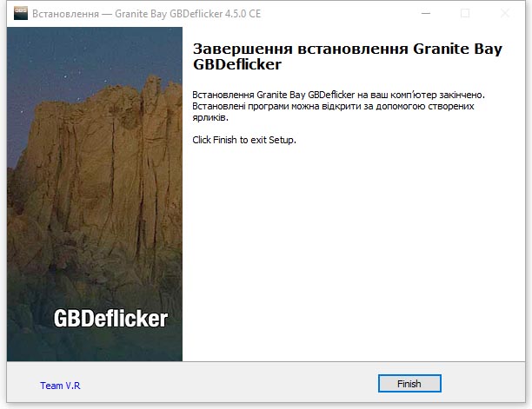This screenshot has height=409, width=532.
Task: Click the title bar text 'Встановлення — Granite Bay GBDeflicker 4.5.0 CE'
Action: [147, 14]
